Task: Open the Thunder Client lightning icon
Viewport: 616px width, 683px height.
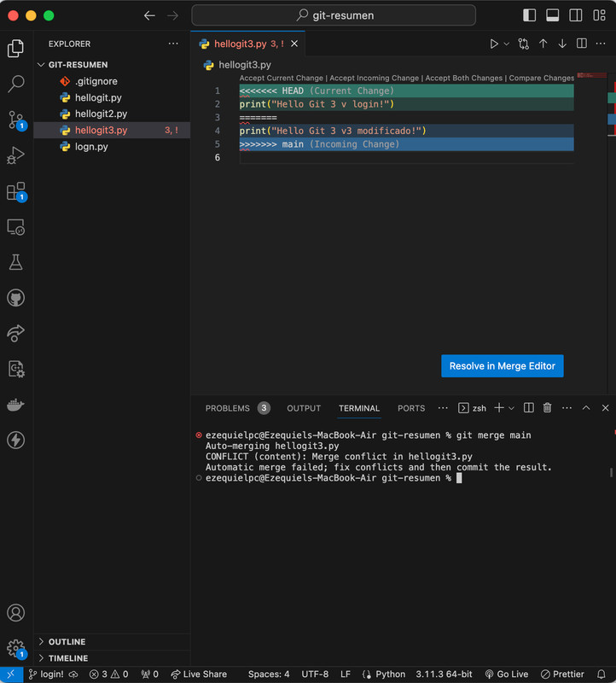Action: pyautogui.click(x=15, y=440)
